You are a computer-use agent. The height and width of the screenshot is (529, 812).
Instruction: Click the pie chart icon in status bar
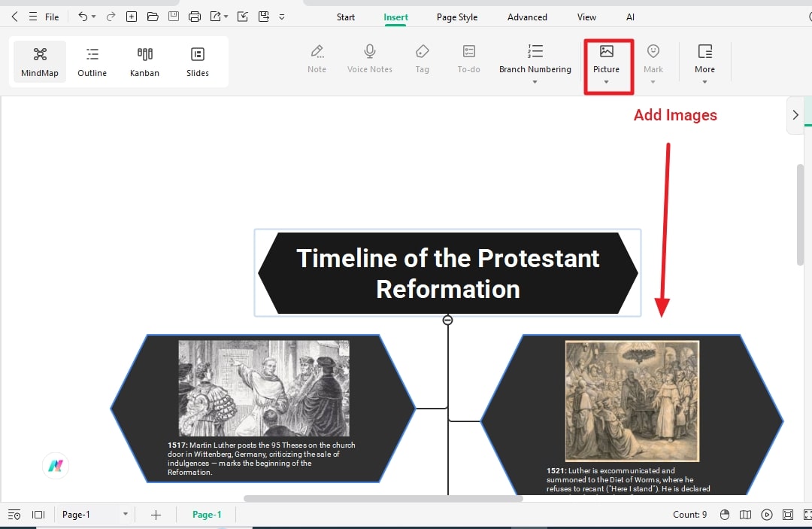pyautogui.click(x=725, y=515)
